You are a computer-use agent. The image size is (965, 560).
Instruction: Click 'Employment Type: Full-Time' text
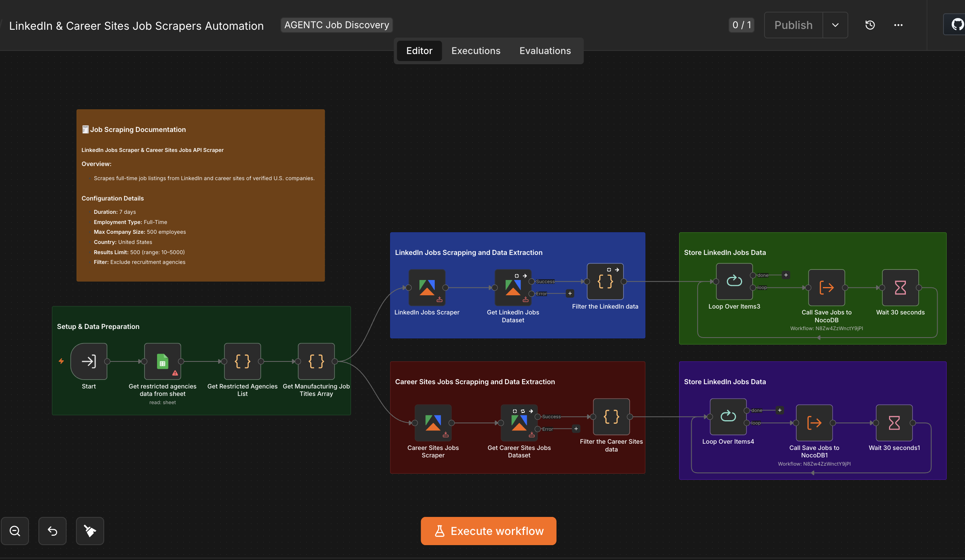130,222
